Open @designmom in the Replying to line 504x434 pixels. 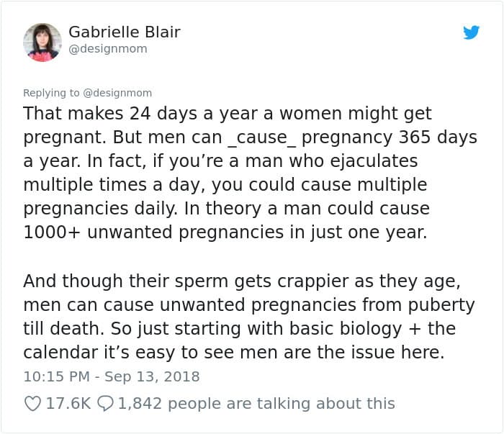tap(117, 93)
